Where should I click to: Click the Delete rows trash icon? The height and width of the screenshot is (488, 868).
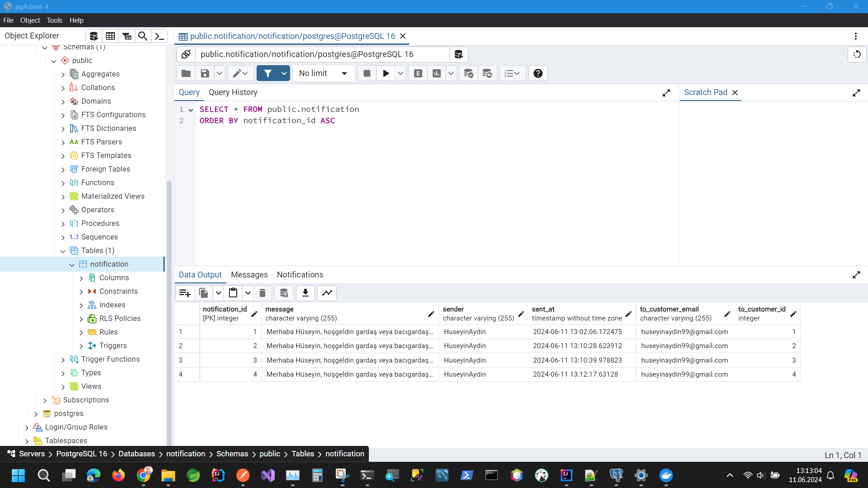pos(262,293)
